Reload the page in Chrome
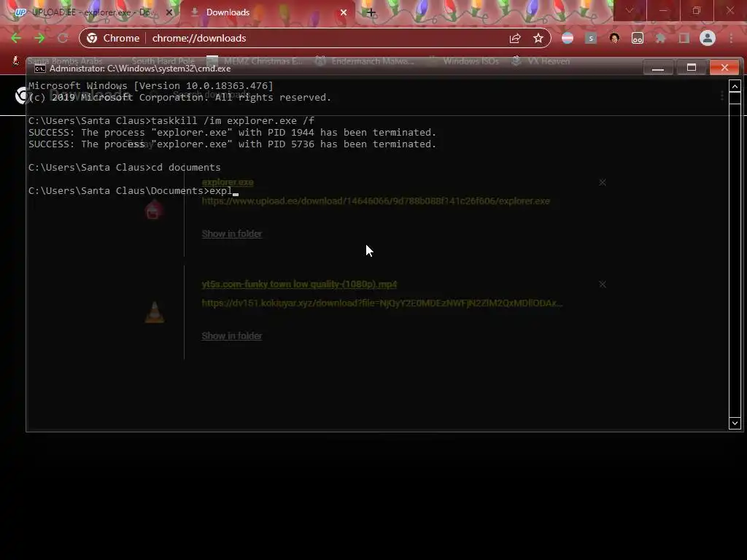The height and width of the screenshot is (560, 747). [63, 38]
